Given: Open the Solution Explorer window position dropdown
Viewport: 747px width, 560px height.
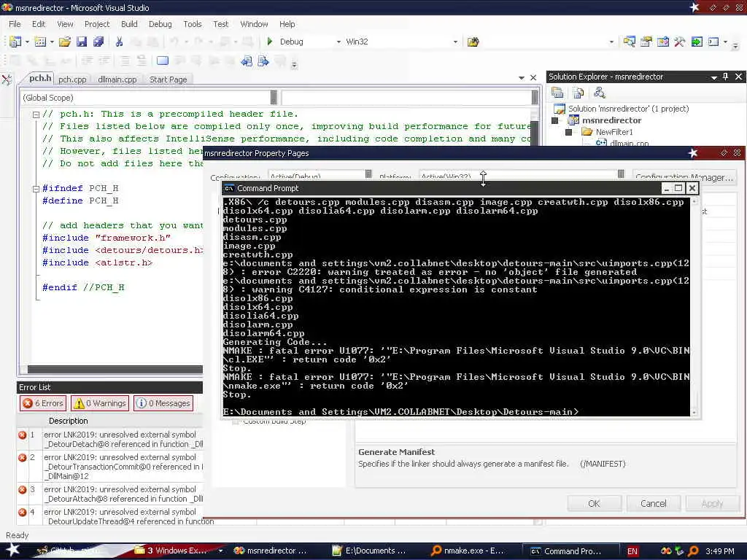Looking at the screenshot, I should point(713,77).
